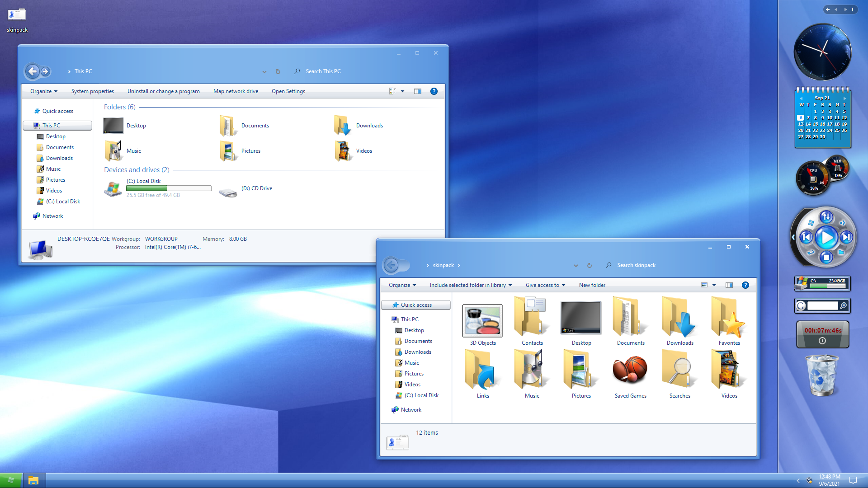Screen dimensions: 868x488
Task: Toggle the preview pane in skinpack window
Action: 729,285
